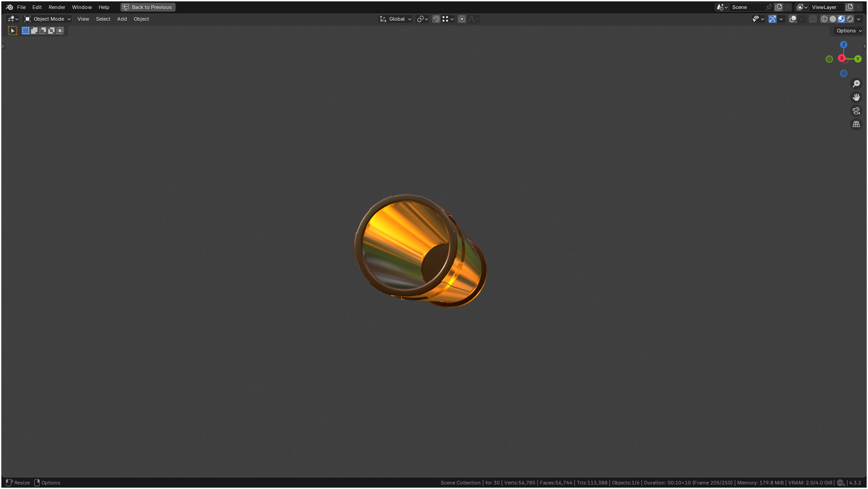Select solid viewport shading
Screen dimensions: 868x489
click(832, 19)
